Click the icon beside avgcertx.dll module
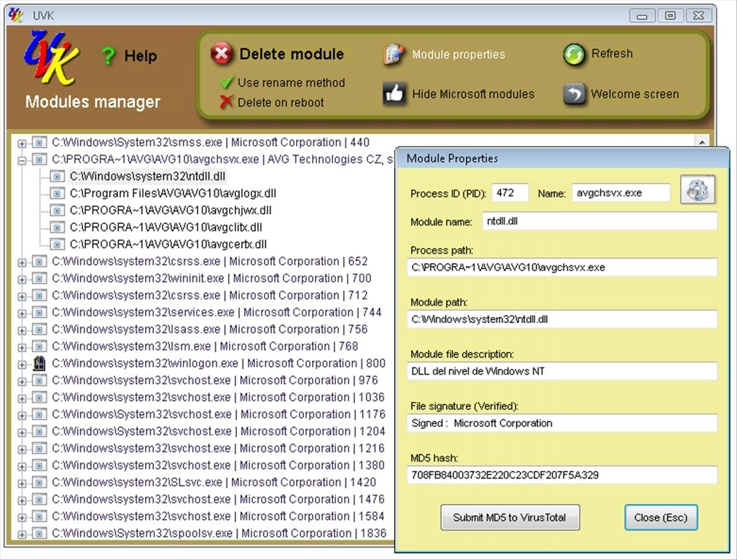 click(x=58, y=244)
